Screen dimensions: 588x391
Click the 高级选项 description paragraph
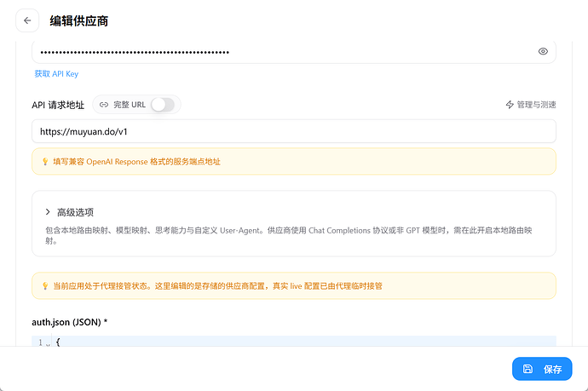pyautogui.click(x=289, y=235)
